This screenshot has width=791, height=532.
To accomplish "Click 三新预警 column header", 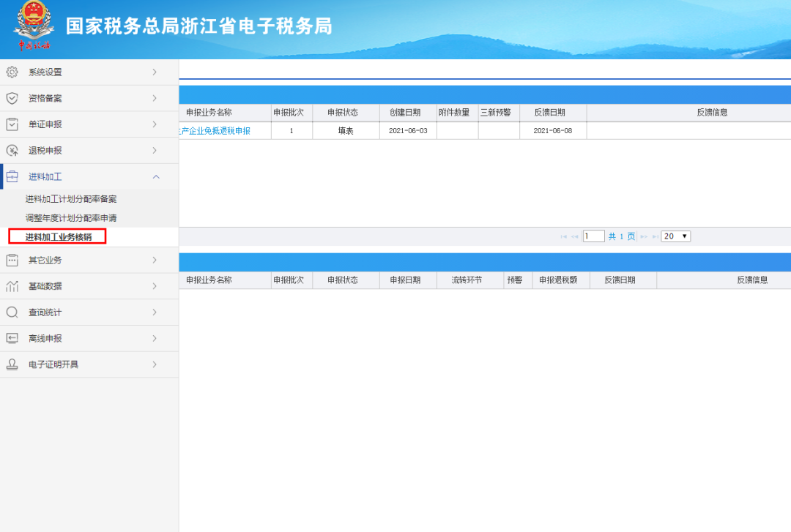I will [x=495, y=113].
